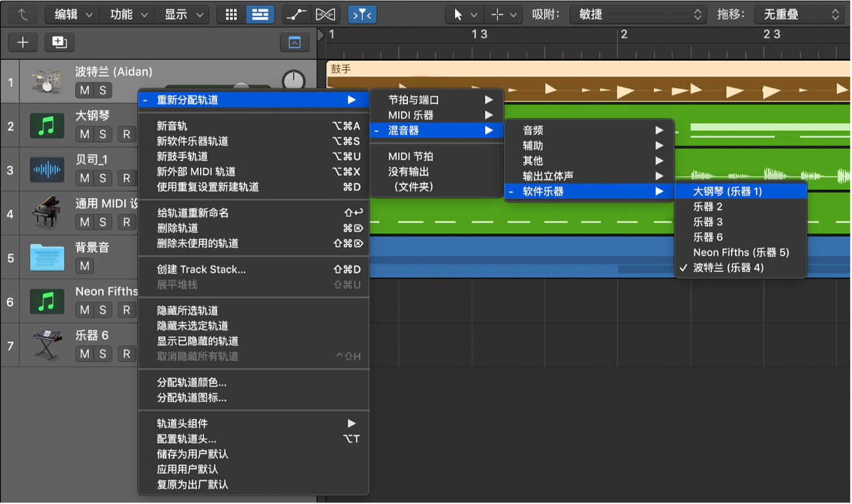Open the 拖移 无重叠 drag dropdown
The image size is (852, 504).
[798, 14]
